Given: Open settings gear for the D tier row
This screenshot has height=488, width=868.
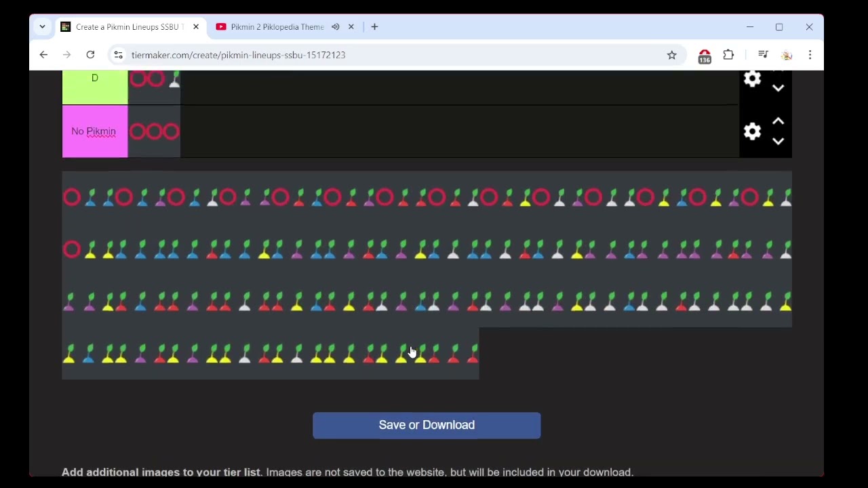Looking at the screenshot, I should point(752,79).
